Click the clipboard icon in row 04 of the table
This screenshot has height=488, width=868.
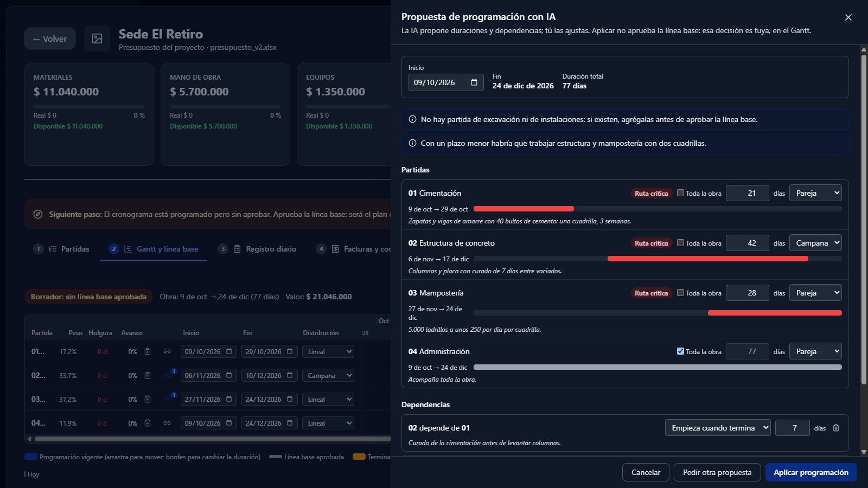[148, 423]
